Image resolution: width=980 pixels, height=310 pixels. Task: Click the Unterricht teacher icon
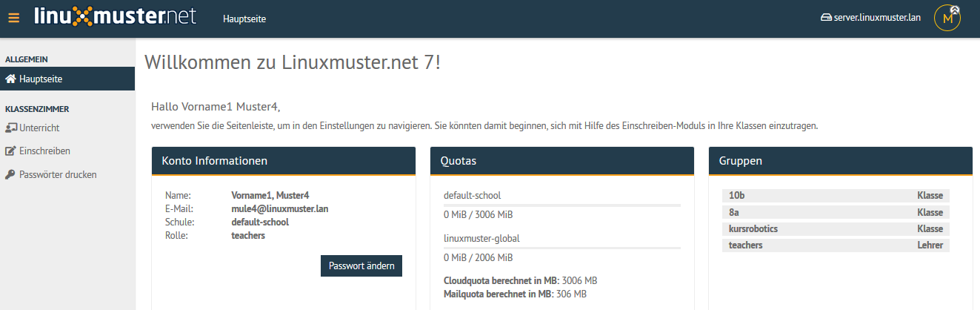(x=11, y=128)
